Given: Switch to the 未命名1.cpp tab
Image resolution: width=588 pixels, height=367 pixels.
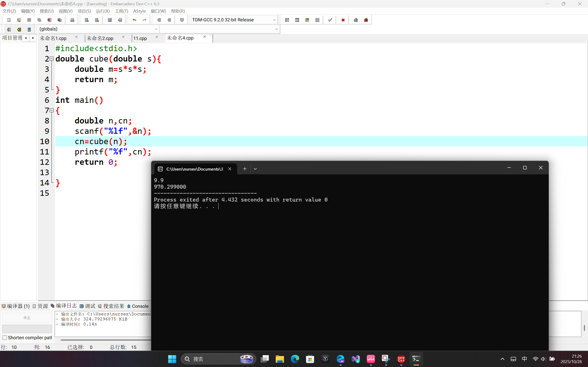Looking at the screenshot, I should 54,38.
